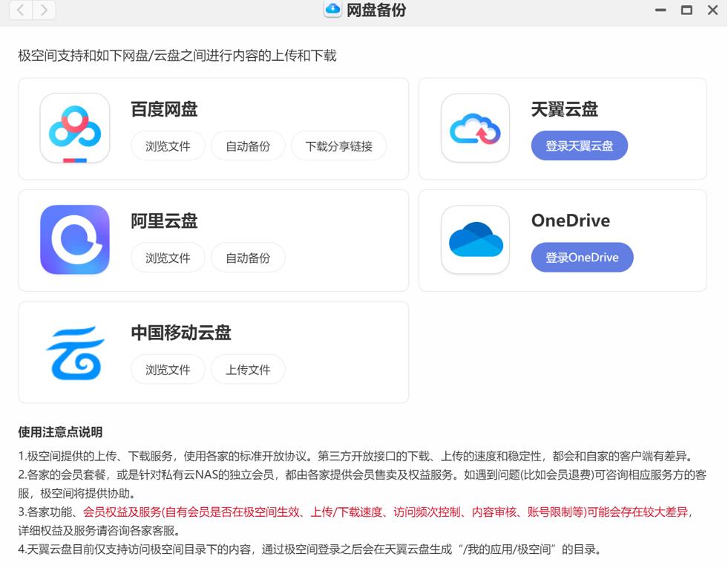Open 自动备份 for 阿里云盘
728x568 pixels.
[249, 258]
